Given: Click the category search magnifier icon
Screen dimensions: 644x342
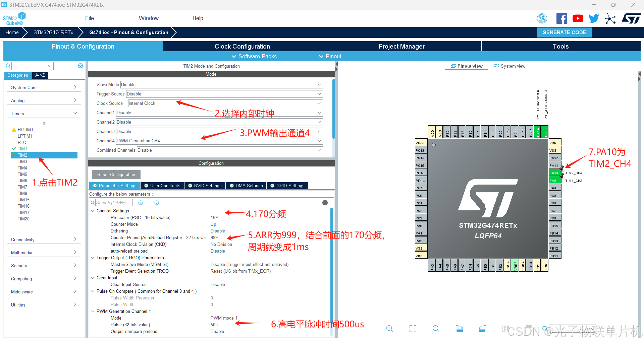Looking at the screenshot, I should [8, 66].
